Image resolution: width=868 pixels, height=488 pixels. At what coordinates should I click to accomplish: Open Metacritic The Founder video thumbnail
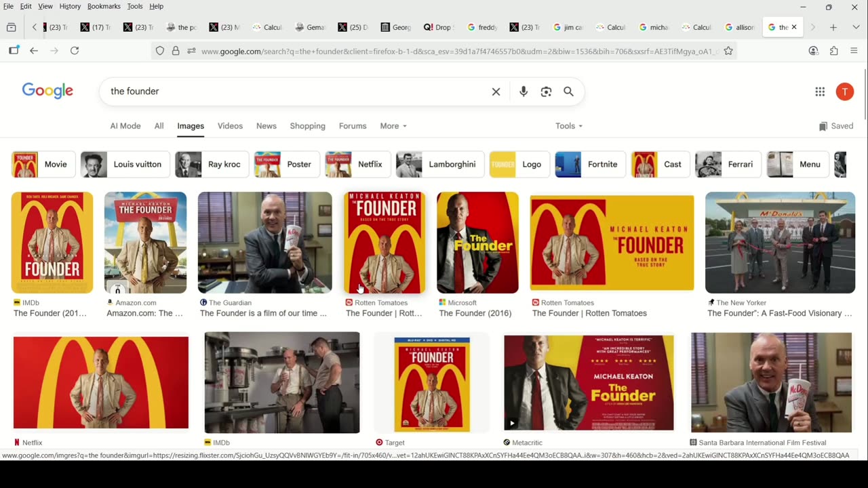[x=589, y=383]
